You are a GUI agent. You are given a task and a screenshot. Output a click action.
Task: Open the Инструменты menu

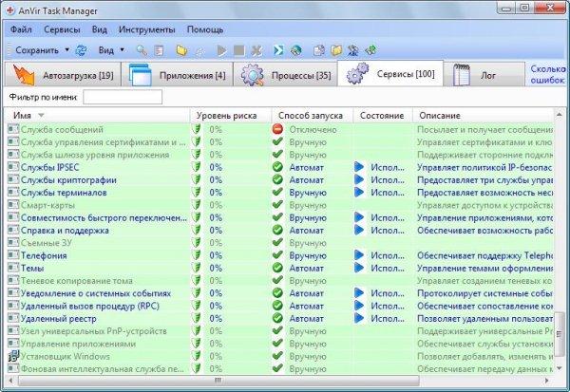point(147,29)
